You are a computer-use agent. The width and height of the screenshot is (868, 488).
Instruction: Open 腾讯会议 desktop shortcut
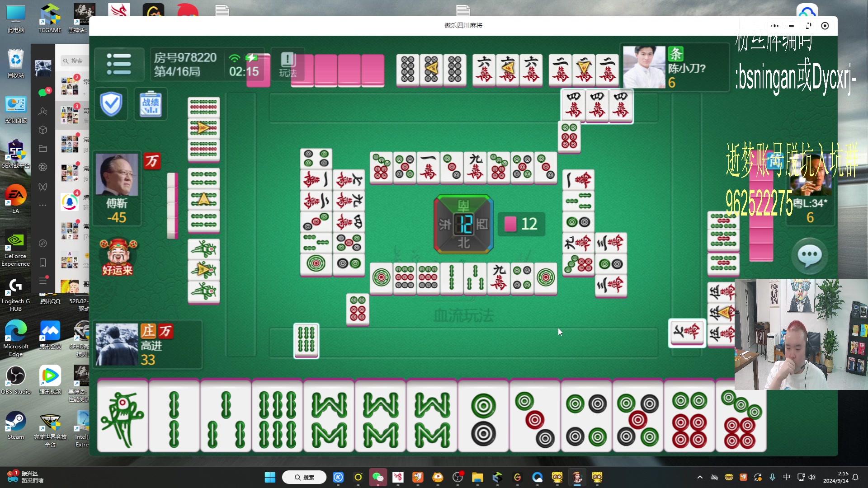pos(50,335)
